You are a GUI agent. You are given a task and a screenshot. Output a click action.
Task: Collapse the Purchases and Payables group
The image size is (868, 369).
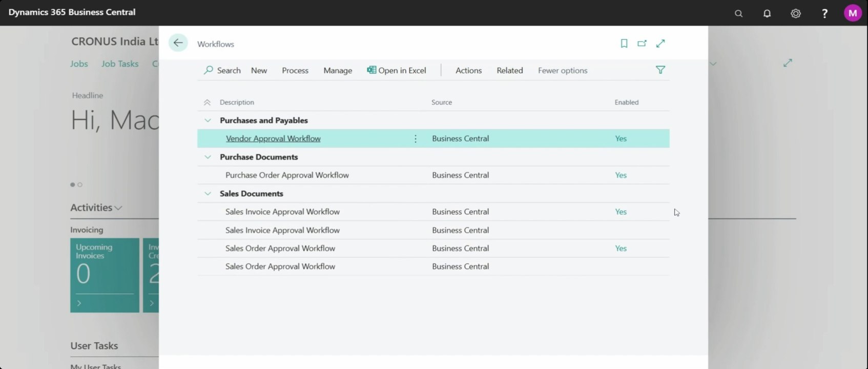[x=208, y=120]
